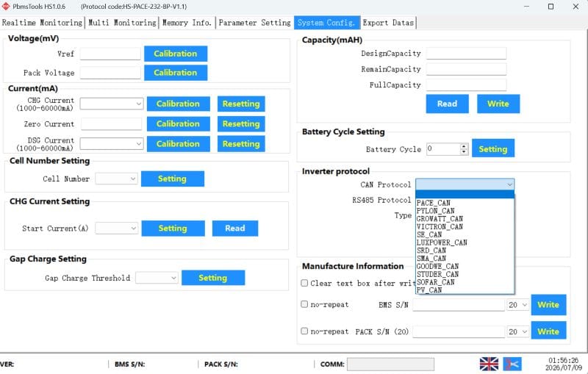Click Read button in CHG Current Setting
This screenshot has width=588, height=374.
point(235,229)
